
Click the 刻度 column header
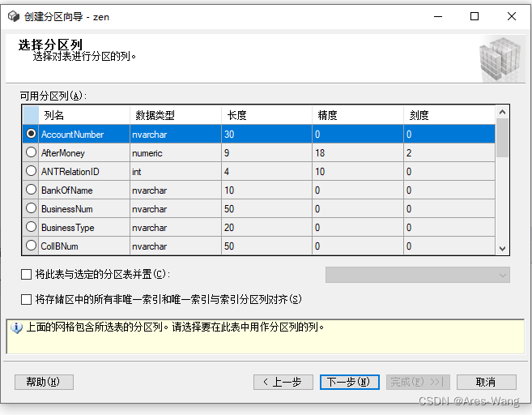pyautogui.click(x=449, y=115)
